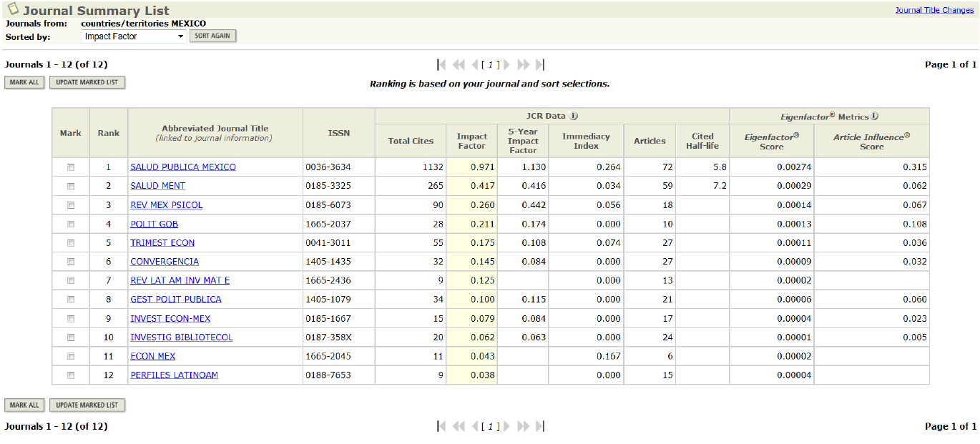Mark the SALUD PUBLICA MEXICO checkbox
This screenshot has height=444, width=980.
pos(71,167)
